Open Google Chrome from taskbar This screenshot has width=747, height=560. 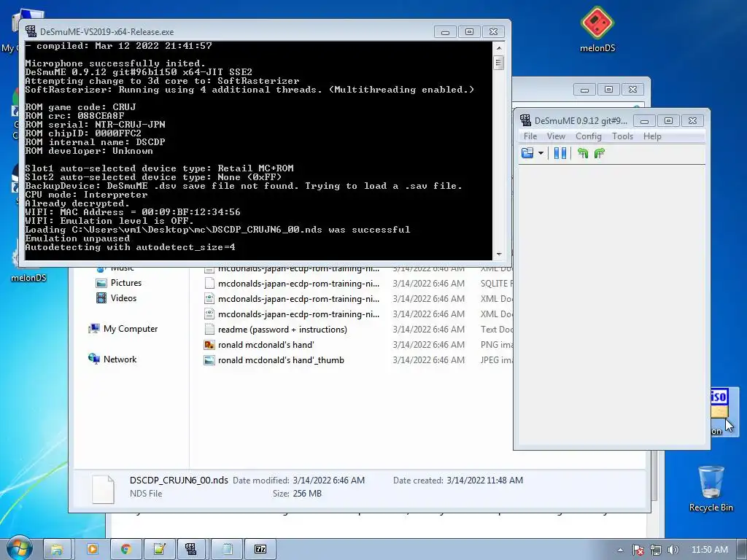click(x=125, y=549)
